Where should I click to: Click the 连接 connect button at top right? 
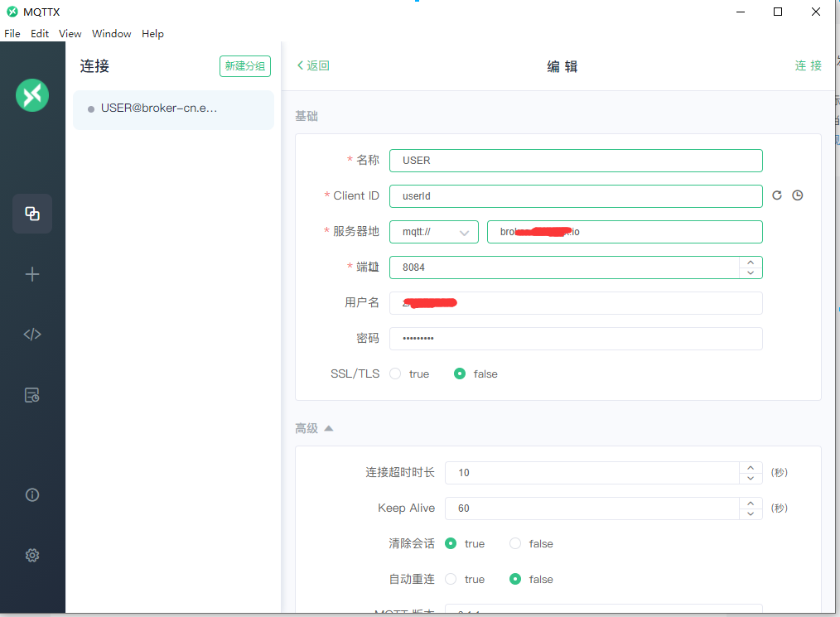click(808, 65)
